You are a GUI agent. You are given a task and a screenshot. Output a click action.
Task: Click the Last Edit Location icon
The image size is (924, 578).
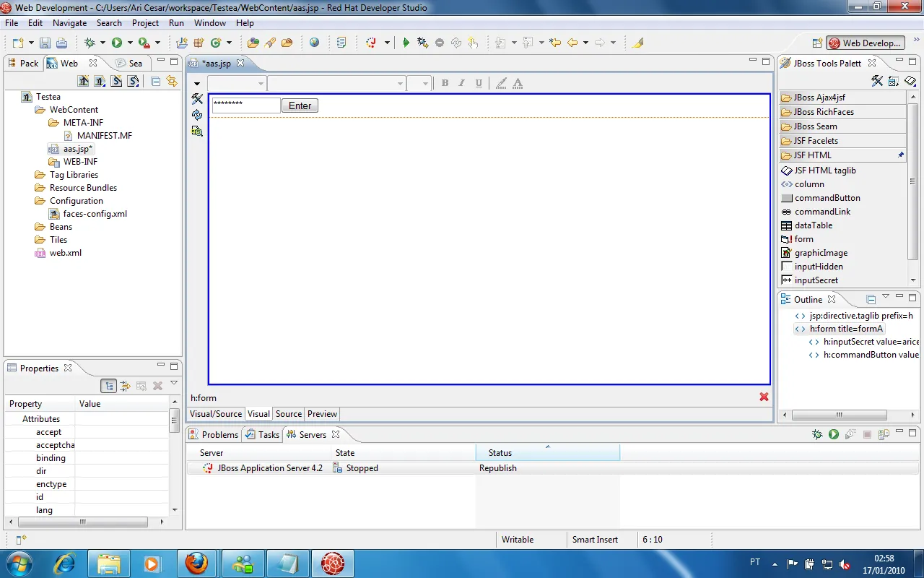click(x=555, y=43)
